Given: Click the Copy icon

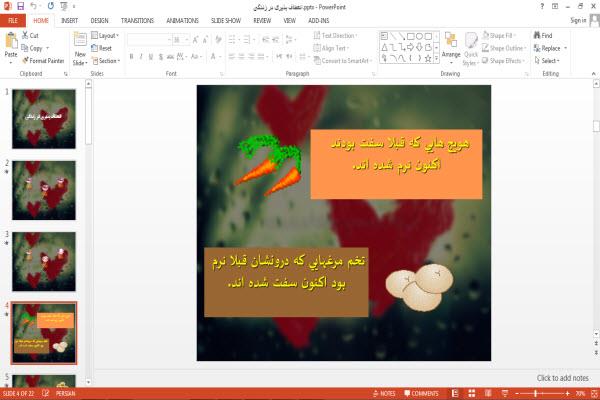Looking at the screenshot, I should [25, 48].
